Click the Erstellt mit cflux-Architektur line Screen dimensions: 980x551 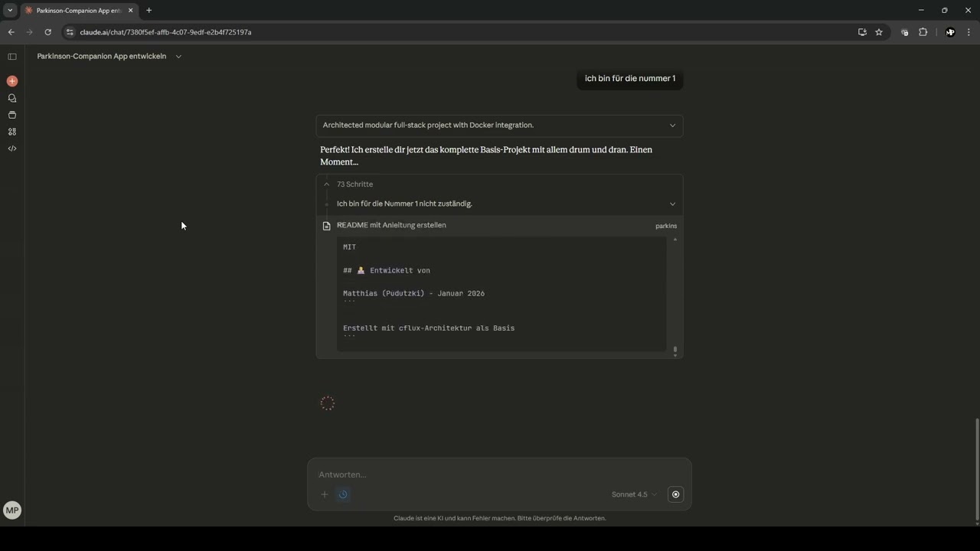tap(429, 328)
